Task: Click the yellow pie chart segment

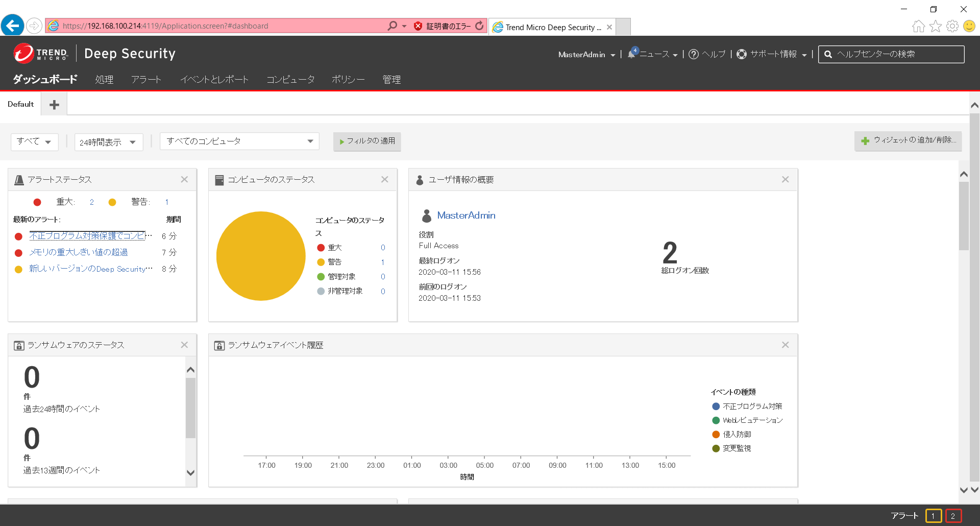Action: click(260, 255)
